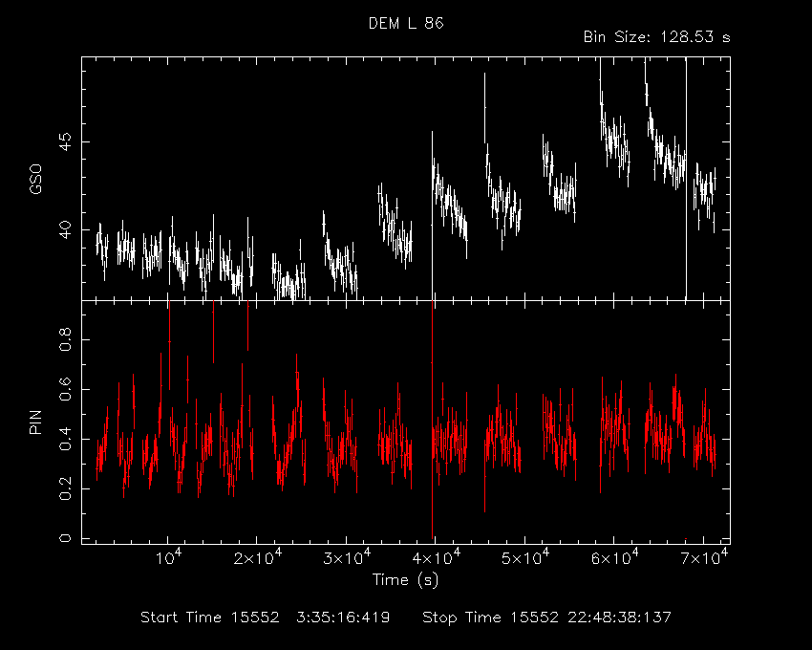
Task: Click the PIN axis tick value '0.2'
Action: tap(65, 488)
